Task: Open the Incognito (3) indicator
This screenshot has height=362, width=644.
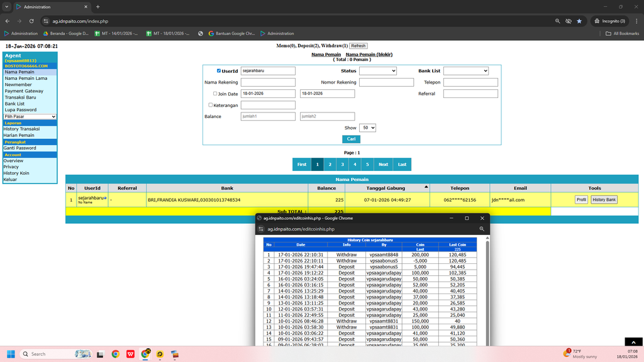Action: 609,21
